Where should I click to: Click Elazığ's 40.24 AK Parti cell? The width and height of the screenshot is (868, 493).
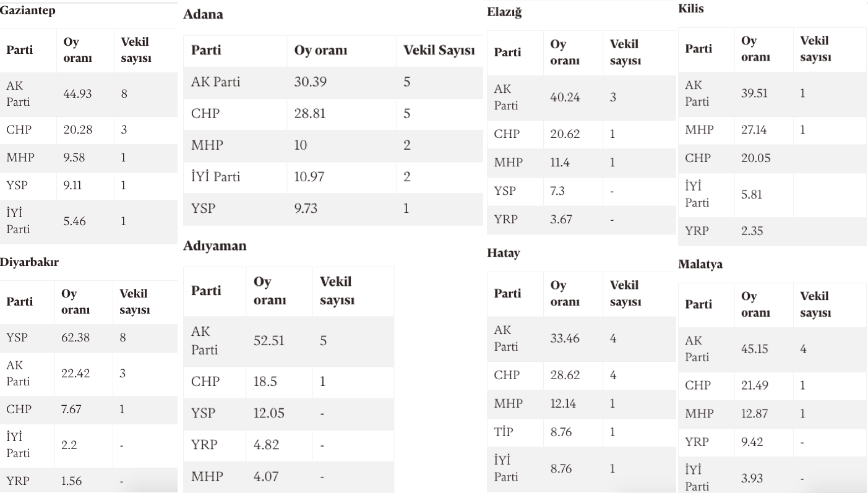click(565, 98)
